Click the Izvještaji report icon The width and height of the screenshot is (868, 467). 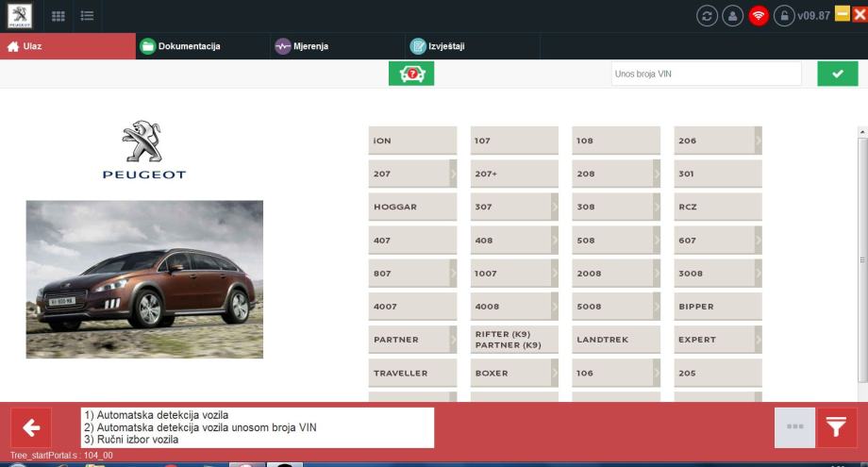[418, 46]
